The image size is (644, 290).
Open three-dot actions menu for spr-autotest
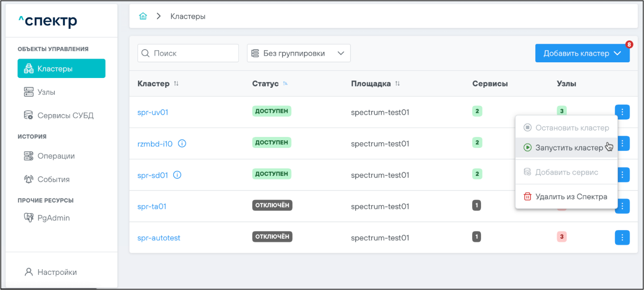[622, 237]
